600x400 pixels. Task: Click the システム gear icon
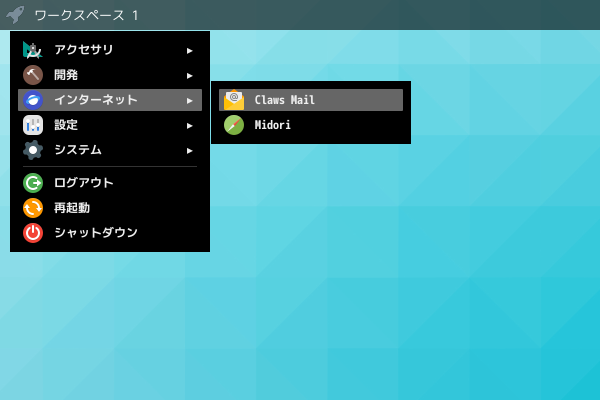(x=33, y=150)
